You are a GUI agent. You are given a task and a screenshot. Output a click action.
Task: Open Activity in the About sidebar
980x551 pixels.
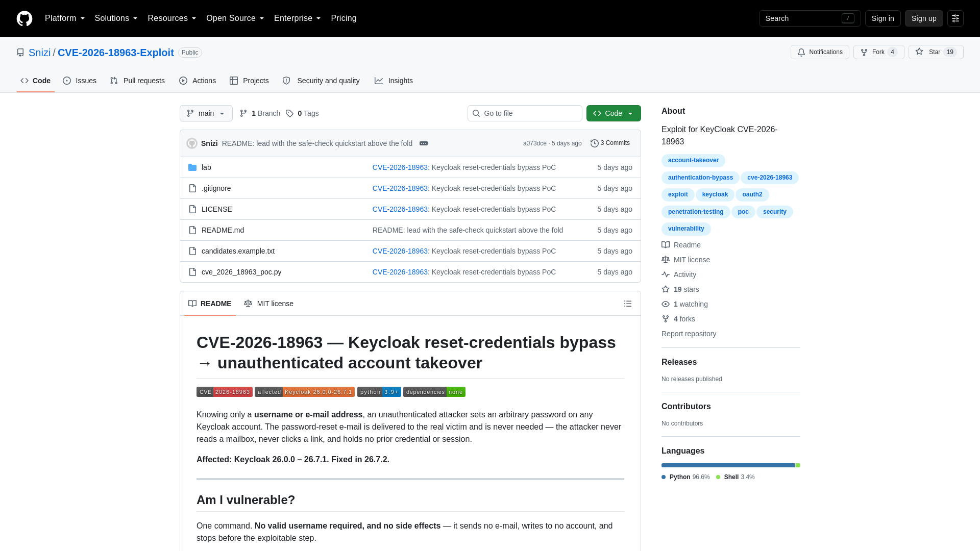[x=679, y=274]
